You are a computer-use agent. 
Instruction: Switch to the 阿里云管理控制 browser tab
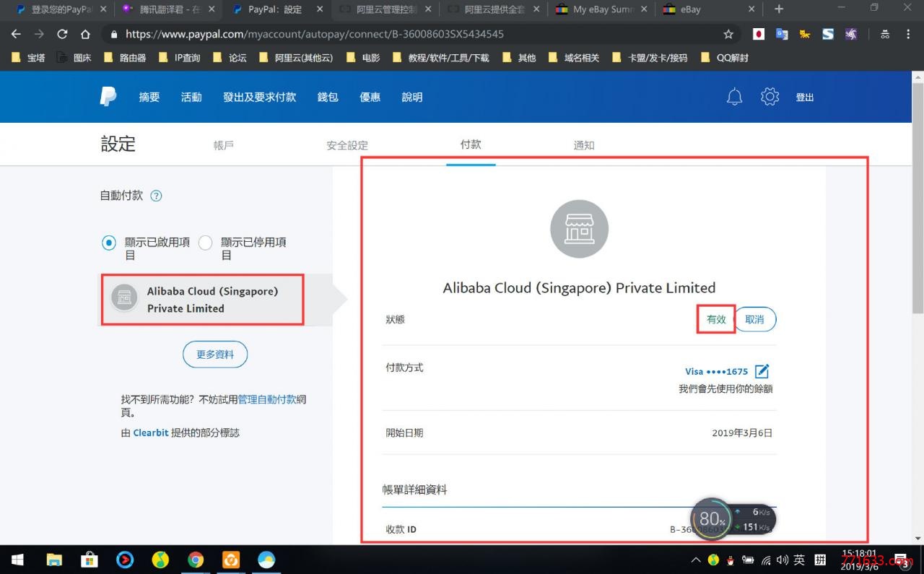click(x=384, y=9)
